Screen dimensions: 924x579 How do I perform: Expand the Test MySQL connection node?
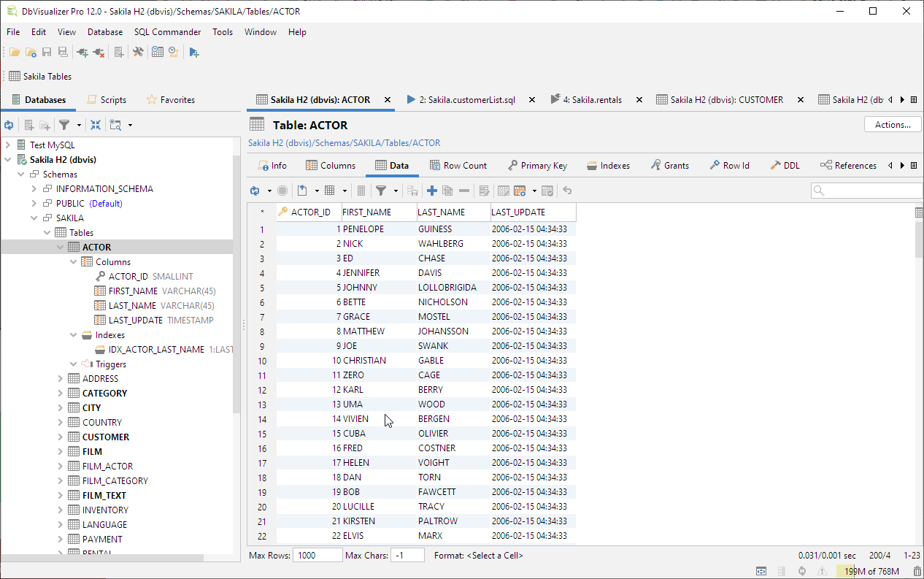click(x=8, y=145)
